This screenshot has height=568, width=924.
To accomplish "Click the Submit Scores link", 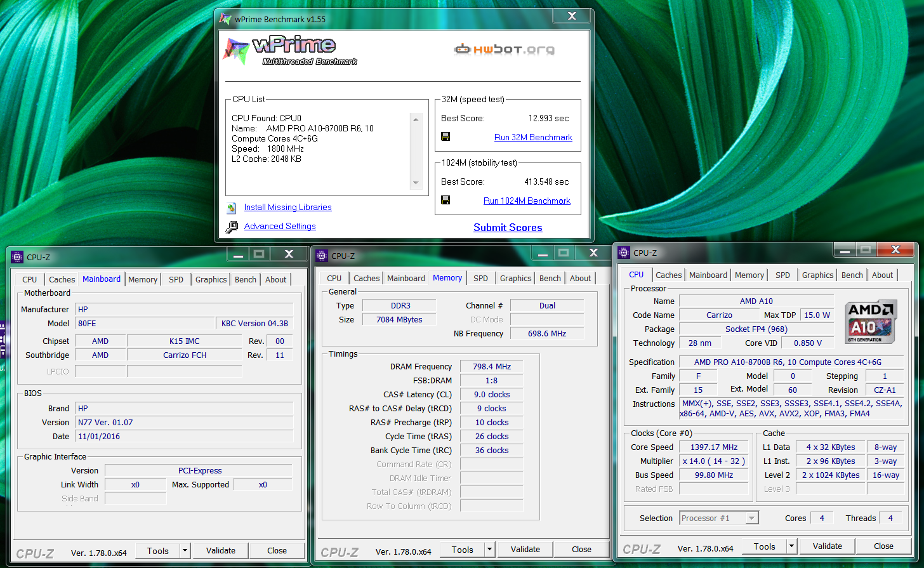I will 508,227.
